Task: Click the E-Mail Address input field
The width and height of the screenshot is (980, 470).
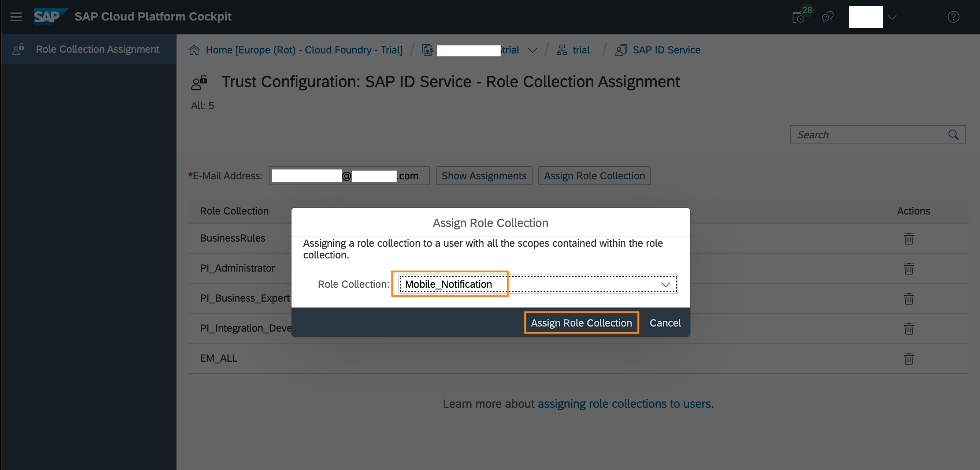Action: (x=349, y=176)
